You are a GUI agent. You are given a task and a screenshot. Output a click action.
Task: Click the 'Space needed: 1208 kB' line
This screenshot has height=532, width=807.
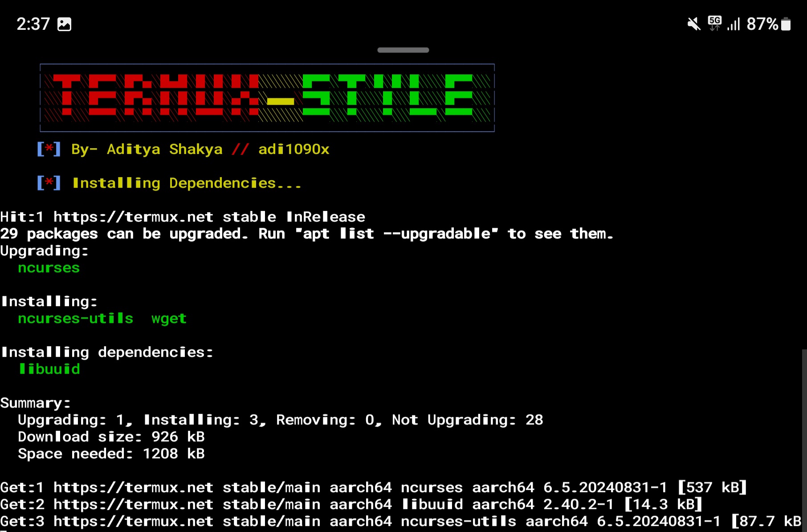[x=111, y=454]
